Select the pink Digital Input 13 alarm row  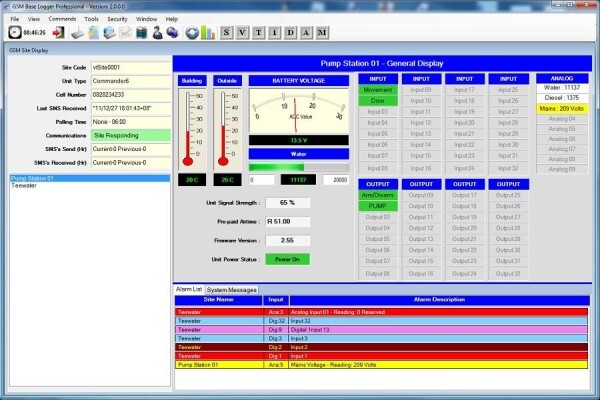(381, 330)
